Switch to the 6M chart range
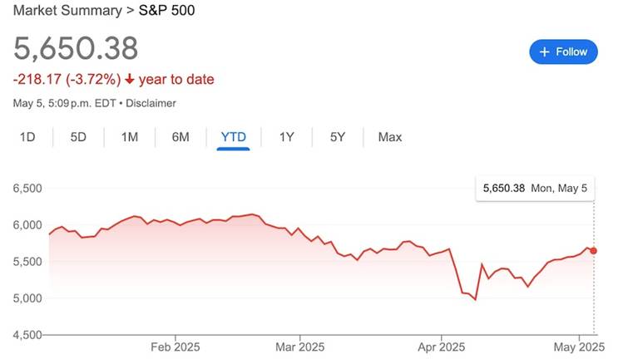Screen dimensions: 633x364 coord(181,136)
